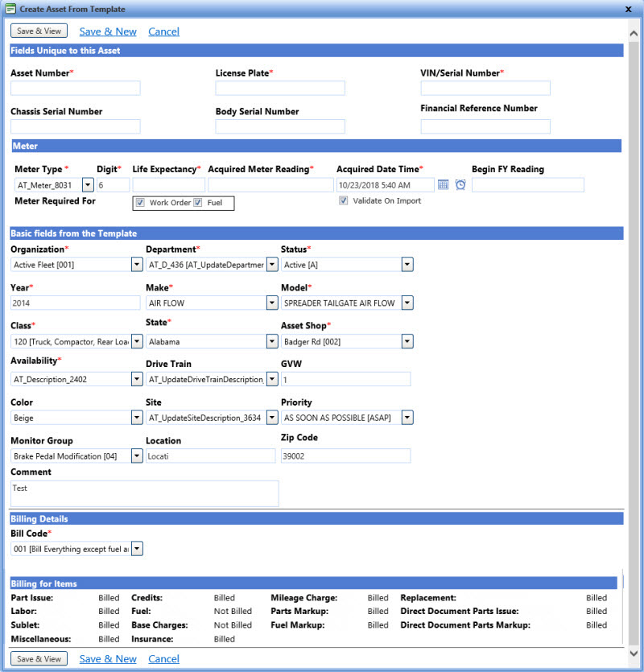Close the Create Asset From Template dialog
This screenshot has height=672, width=644.
point(628,9)
